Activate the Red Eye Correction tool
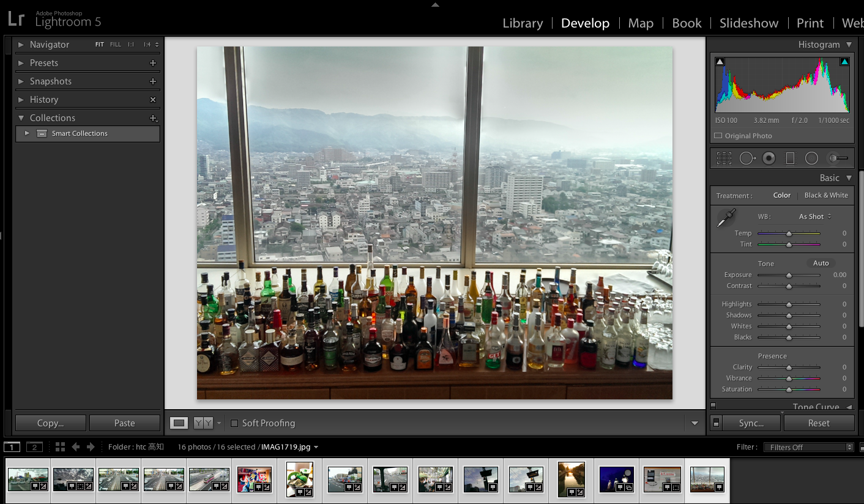The image size is (864, 504). coord(769,158)
